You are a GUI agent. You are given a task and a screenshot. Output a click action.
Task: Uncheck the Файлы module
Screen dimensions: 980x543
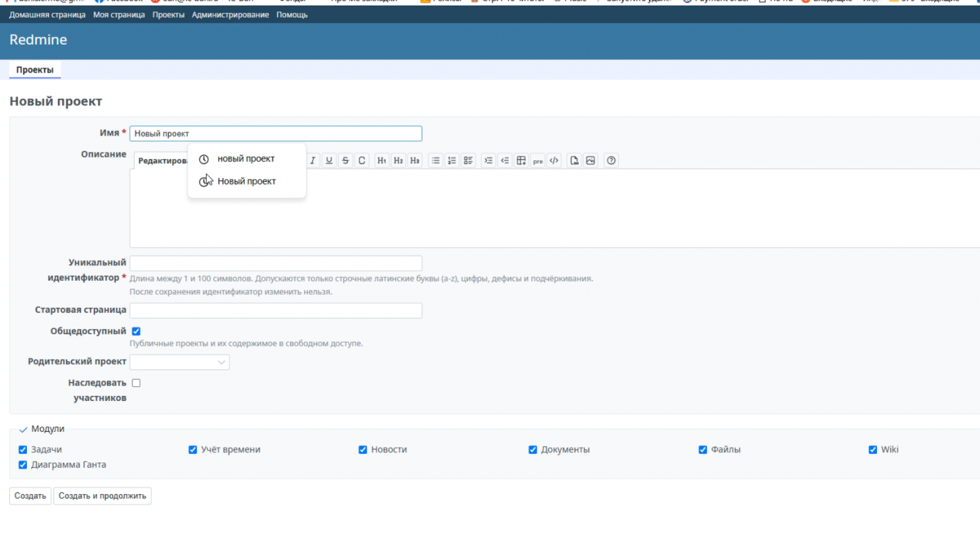pos(703,449)
